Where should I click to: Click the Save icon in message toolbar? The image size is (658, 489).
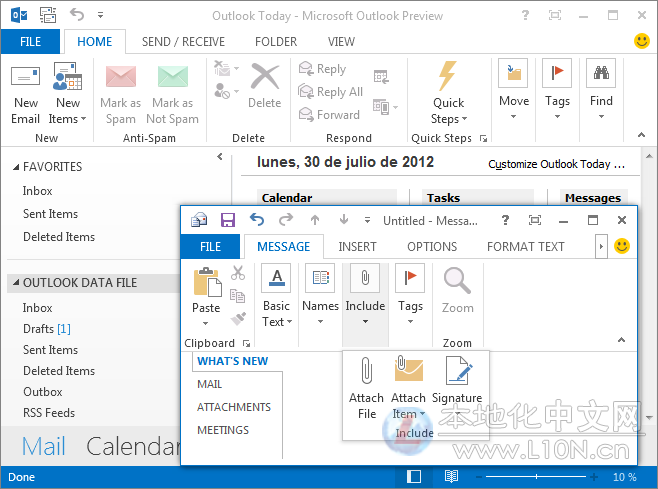[228, 220]
